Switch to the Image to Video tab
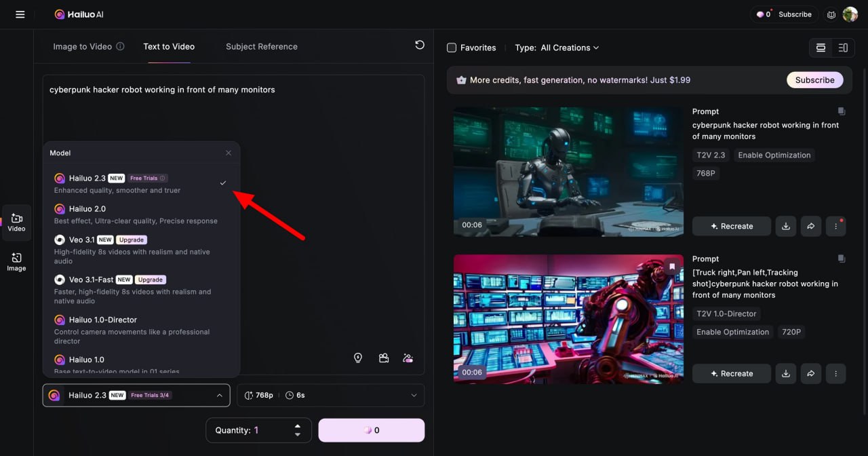 point(82,47)
